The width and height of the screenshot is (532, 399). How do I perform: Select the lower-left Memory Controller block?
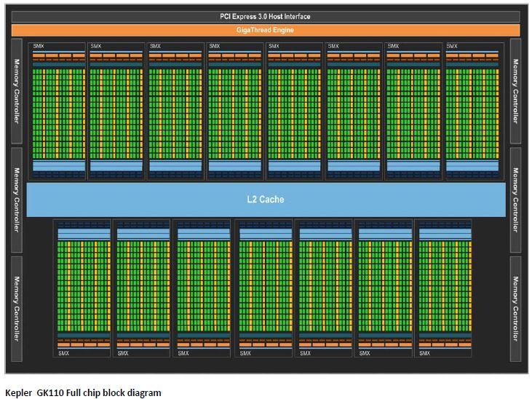(x=17, y=309)
